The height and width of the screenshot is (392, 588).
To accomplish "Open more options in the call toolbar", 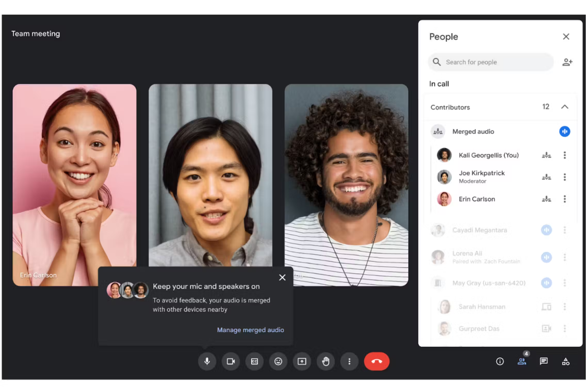I will click(349, 361).
